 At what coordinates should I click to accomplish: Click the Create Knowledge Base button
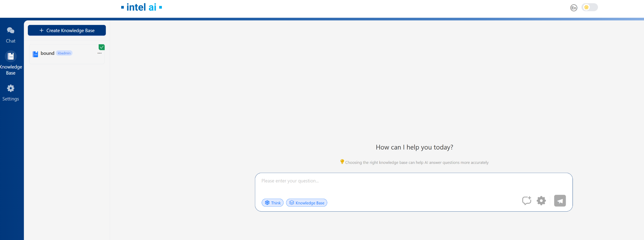67,31
